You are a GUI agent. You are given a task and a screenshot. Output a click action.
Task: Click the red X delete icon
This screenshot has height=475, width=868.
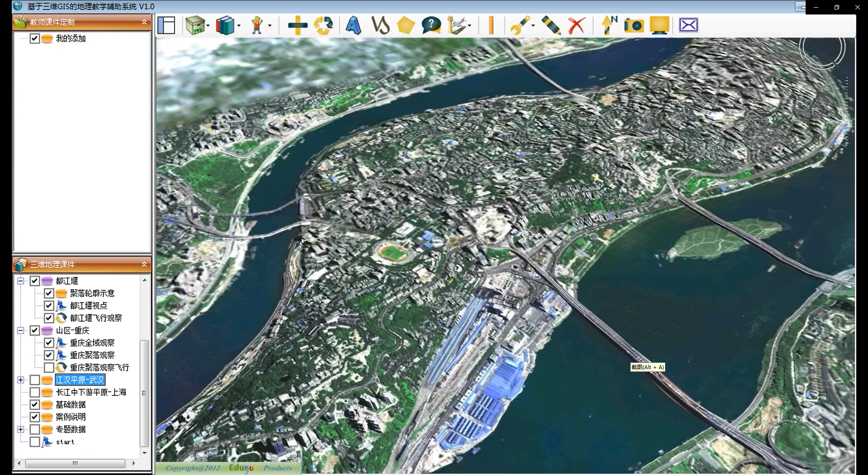[576, 25]
